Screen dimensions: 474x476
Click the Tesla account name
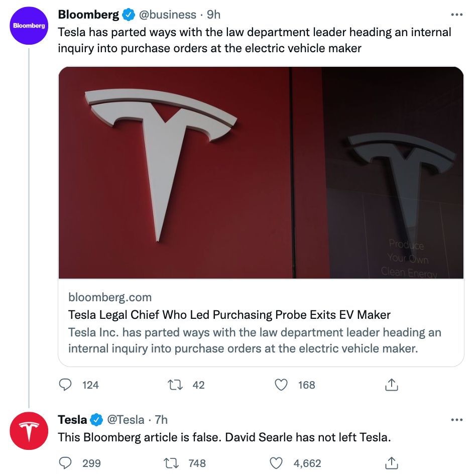72,420
